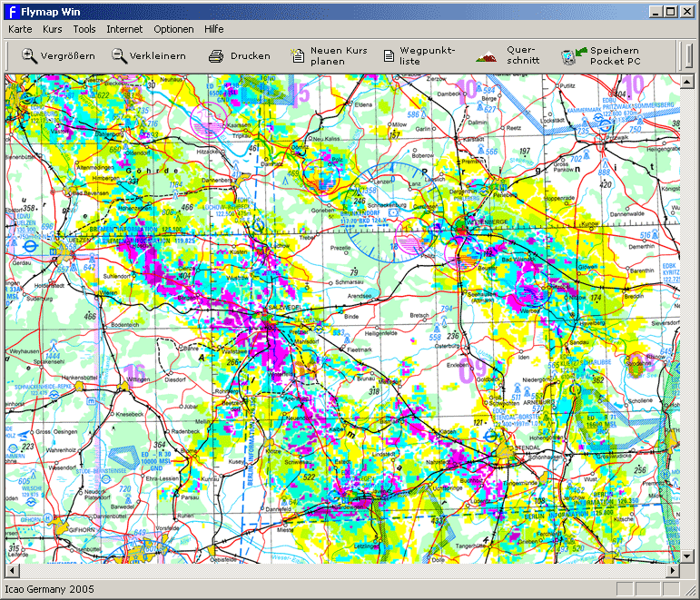This screenshot has width=700, height=600.
Task: Click the Vergrößern magnifier icon
Action: pos(29,55)
